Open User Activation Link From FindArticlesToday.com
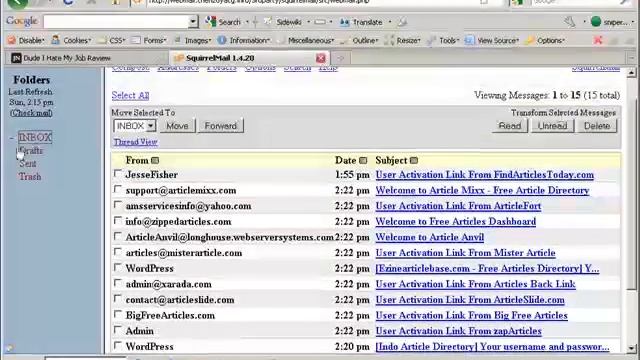The height and width of the screenshot is (360, 640). (484, 175)
